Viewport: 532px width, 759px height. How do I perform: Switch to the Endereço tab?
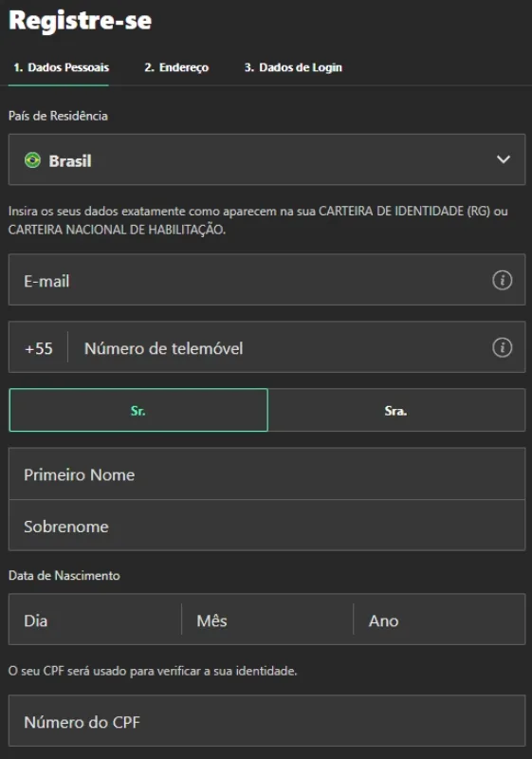point(176,67)
